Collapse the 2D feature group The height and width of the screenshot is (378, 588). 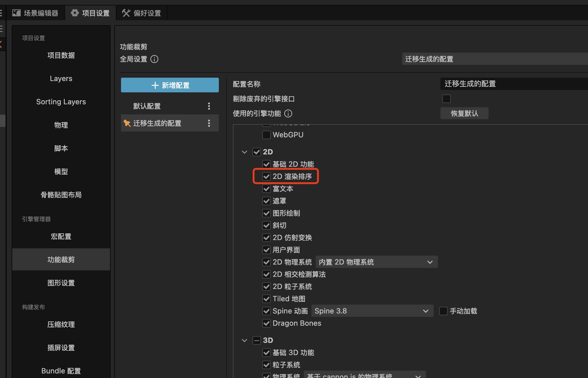(x=244, y=152)
